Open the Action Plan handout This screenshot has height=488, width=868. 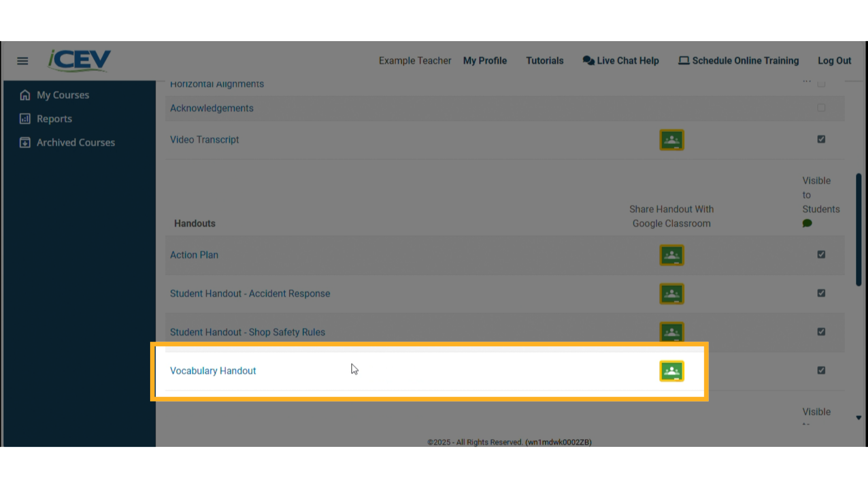coord(194,255)
